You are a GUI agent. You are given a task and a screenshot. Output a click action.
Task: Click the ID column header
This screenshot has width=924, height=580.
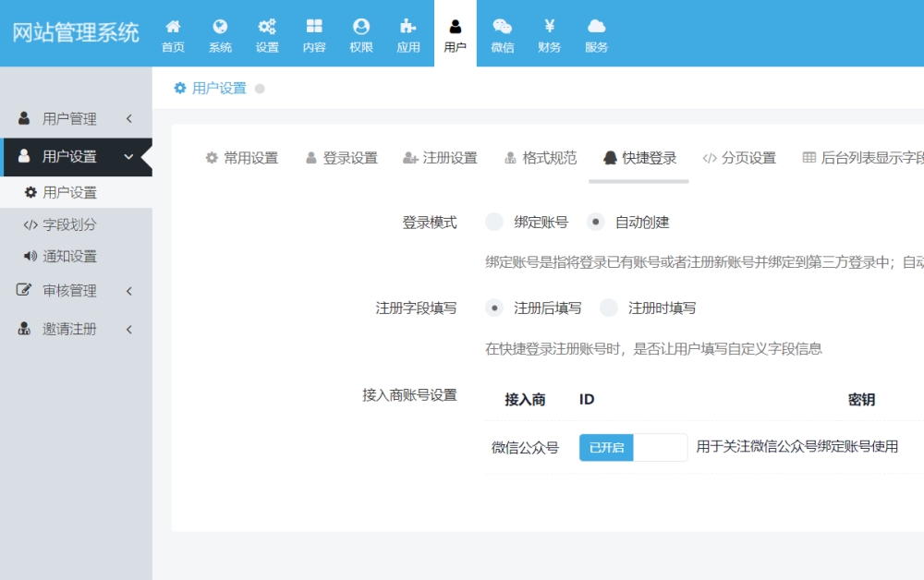point(587,399)
